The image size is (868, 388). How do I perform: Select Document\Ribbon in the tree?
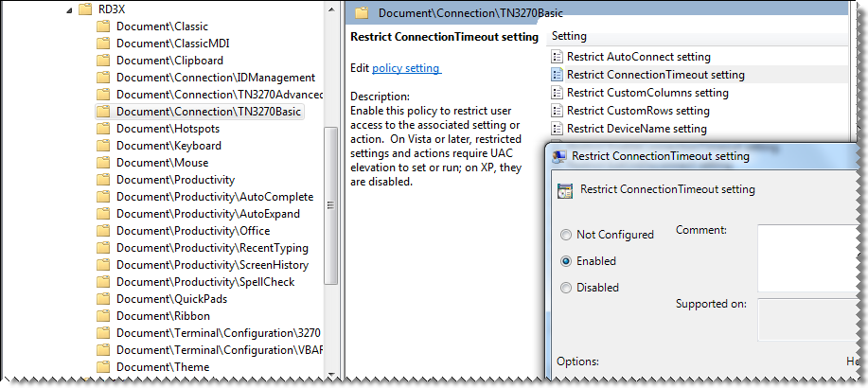163,316
